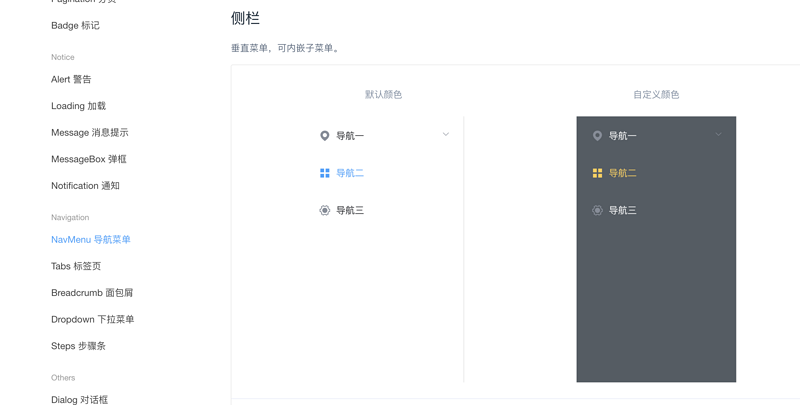Open Dialog 对话框 docs page
800x405 pixels.
(80, 399)
